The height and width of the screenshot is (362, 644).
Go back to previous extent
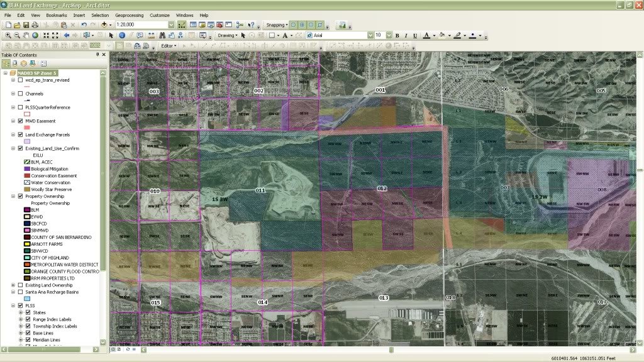click(x=66, y=36)
